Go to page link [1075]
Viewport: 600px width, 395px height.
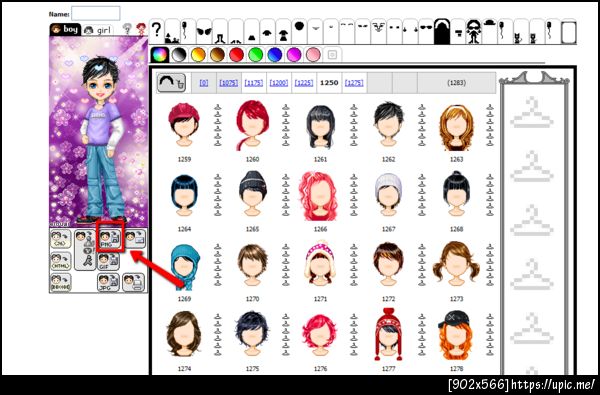228,83
